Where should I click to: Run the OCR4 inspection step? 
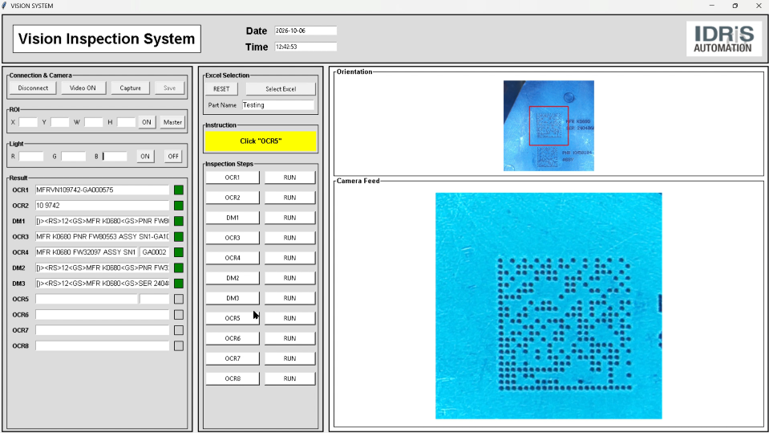pos(290,258)
